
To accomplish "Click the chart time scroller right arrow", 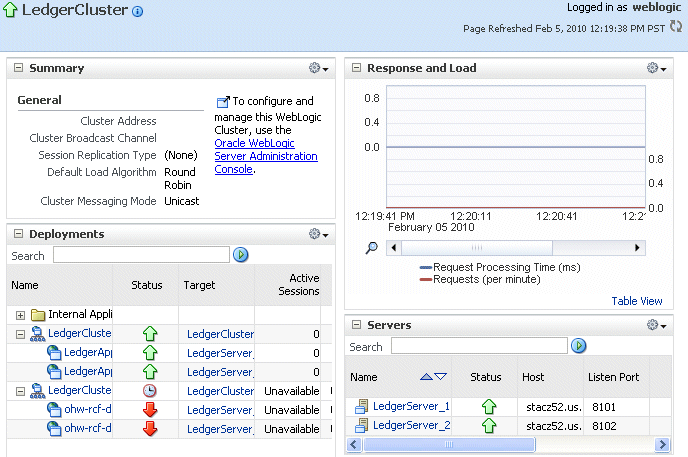I will [637, 248].
